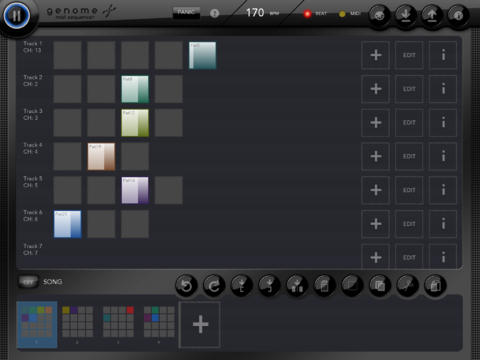Click the down-arrow icon with left bracket
This screenshot has height=360, width=480.
pos(241,285)
